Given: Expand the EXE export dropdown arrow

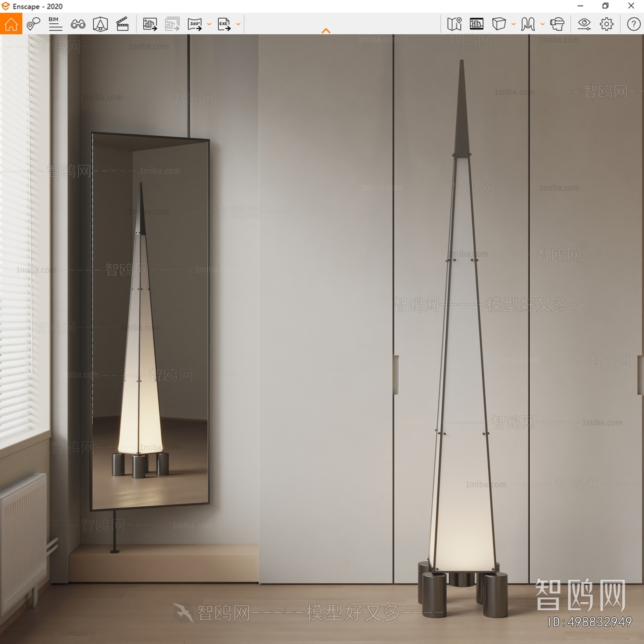Looking at the screenshot, I should [x=238, y=24].
